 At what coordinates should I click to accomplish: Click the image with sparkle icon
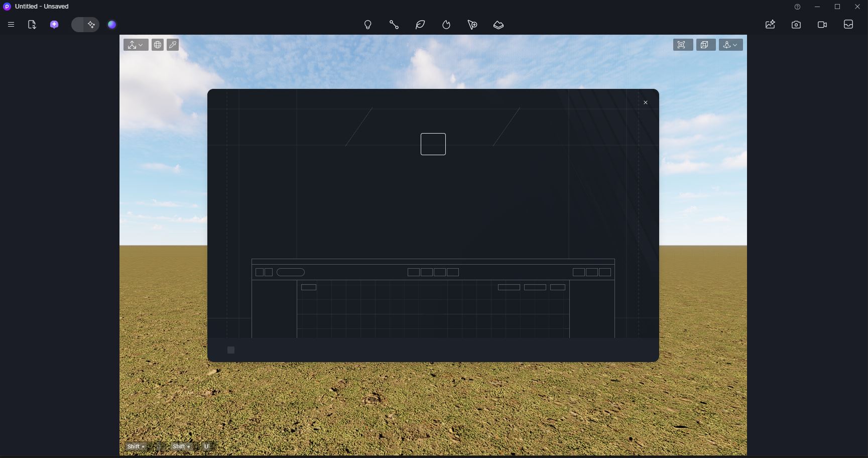click(770, 25)
